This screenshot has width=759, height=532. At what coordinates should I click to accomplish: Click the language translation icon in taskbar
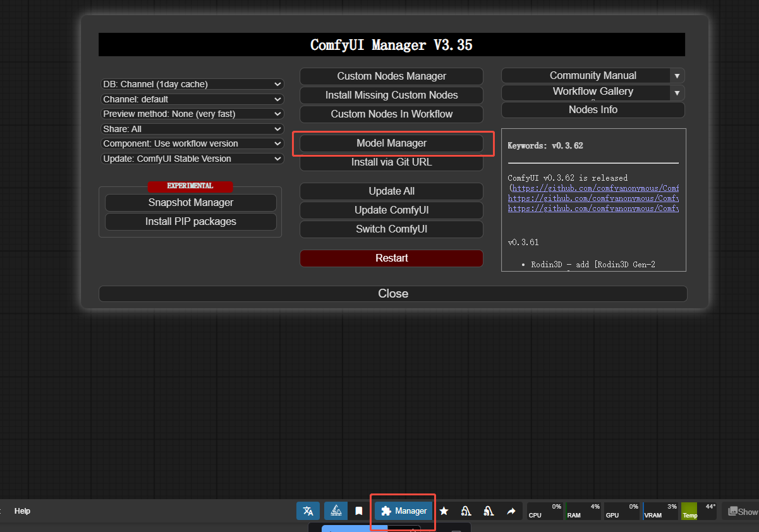pos(308,511)
